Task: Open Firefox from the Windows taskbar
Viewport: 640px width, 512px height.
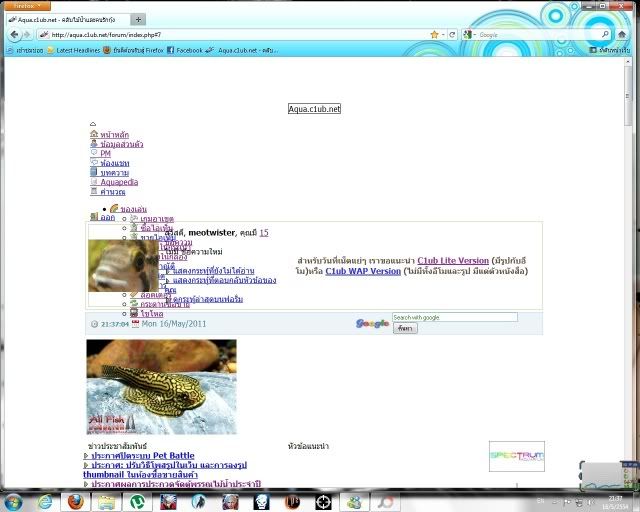Action: 75,500
